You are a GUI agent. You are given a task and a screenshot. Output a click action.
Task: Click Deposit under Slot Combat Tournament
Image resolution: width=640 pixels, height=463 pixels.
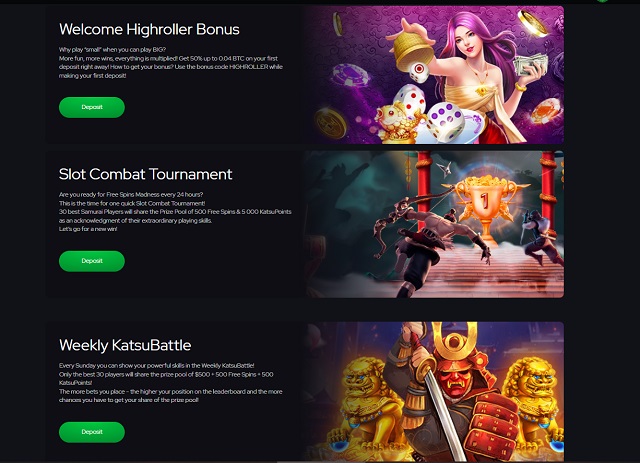point(92,261)
